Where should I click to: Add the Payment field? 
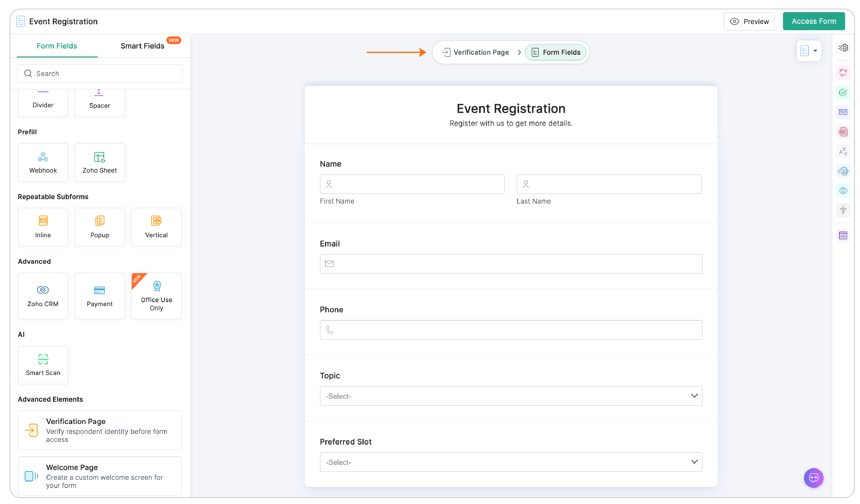click(100, 296)
